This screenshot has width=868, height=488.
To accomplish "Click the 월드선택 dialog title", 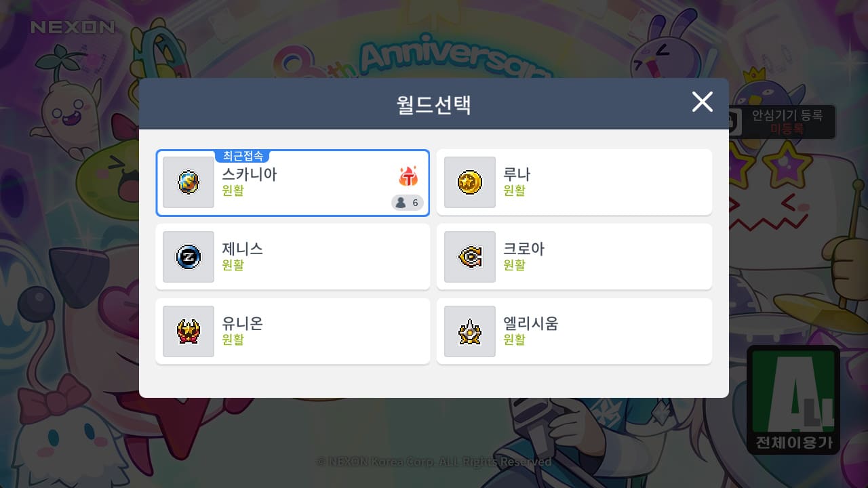I will click(434, 104).
